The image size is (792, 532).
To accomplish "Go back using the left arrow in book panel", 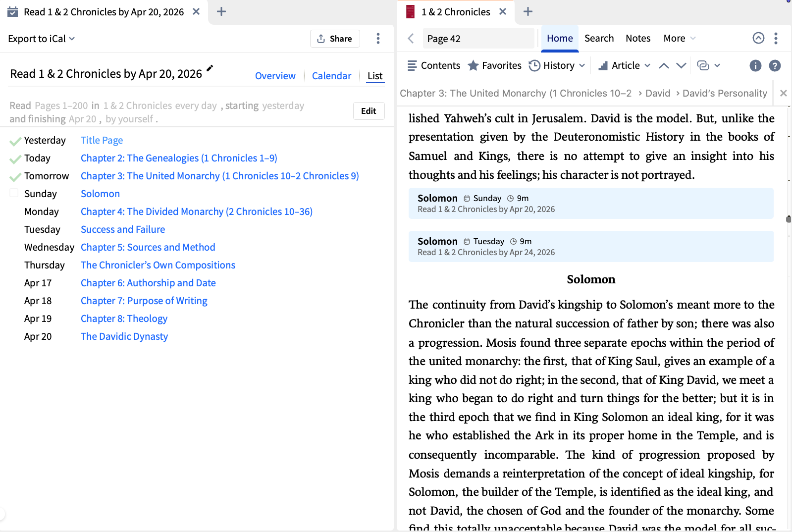I will (x=411, y=38).
